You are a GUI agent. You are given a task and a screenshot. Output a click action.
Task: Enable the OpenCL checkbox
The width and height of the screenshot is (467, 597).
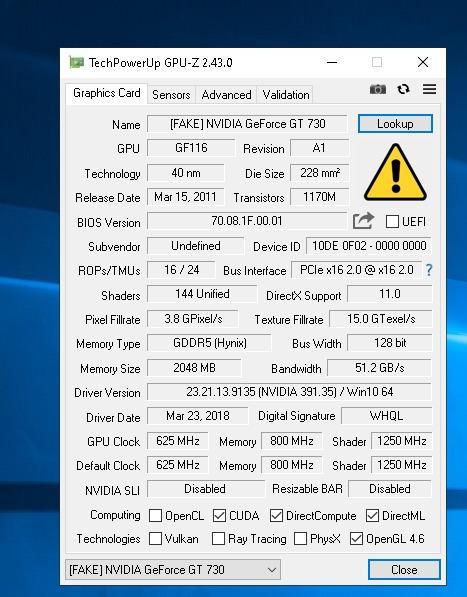coord(155,516)
